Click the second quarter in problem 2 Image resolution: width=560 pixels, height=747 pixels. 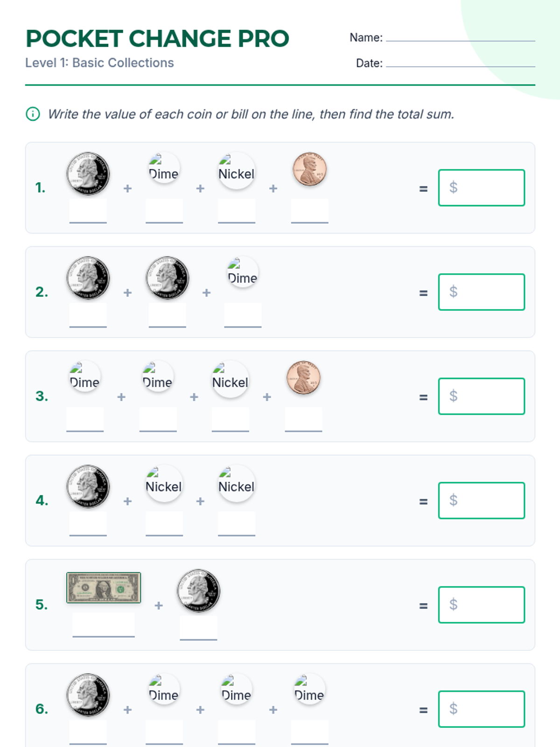click(168, 277)
